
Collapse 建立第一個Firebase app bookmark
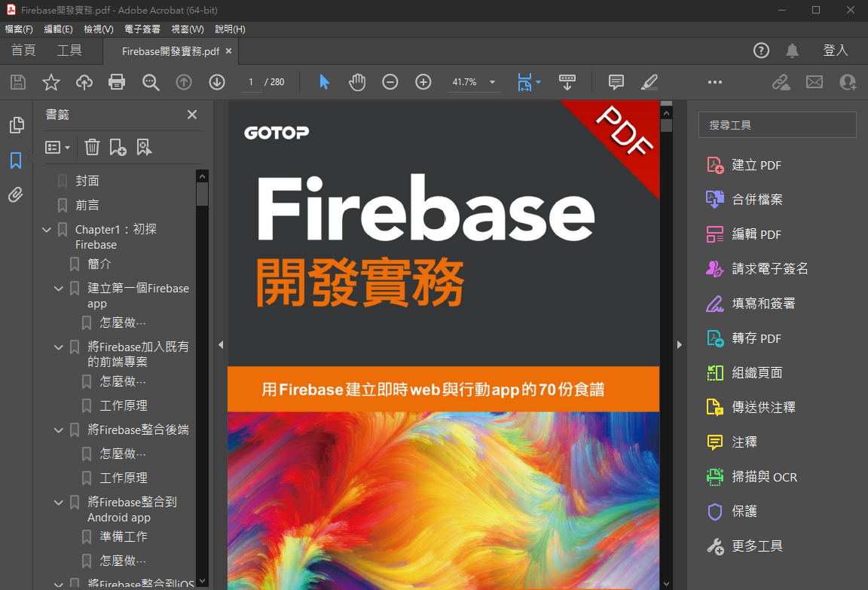pos(59,289)
